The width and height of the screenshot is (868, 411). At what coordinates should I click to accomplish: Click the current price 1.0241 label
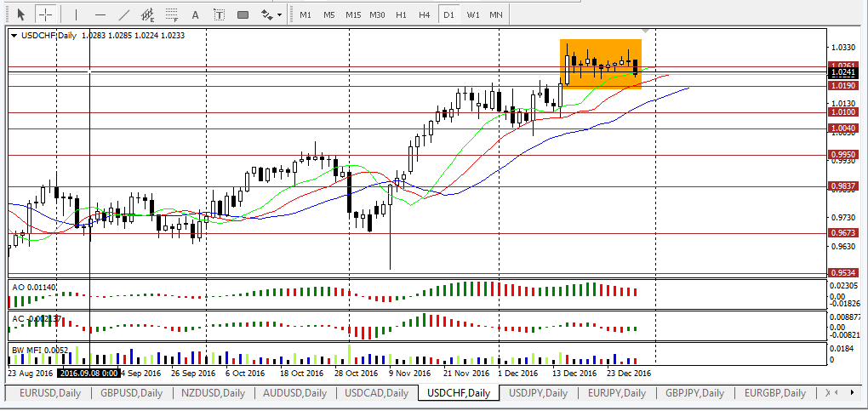843,72
